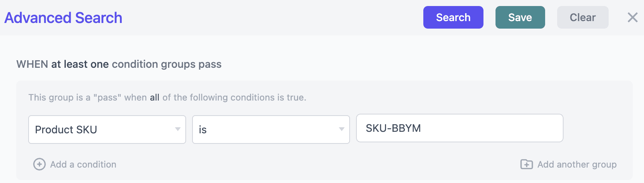Viewport: 644px width, 183px height.
Task: Click the "condition groups pass" text
Action: [x=167, y=64]
